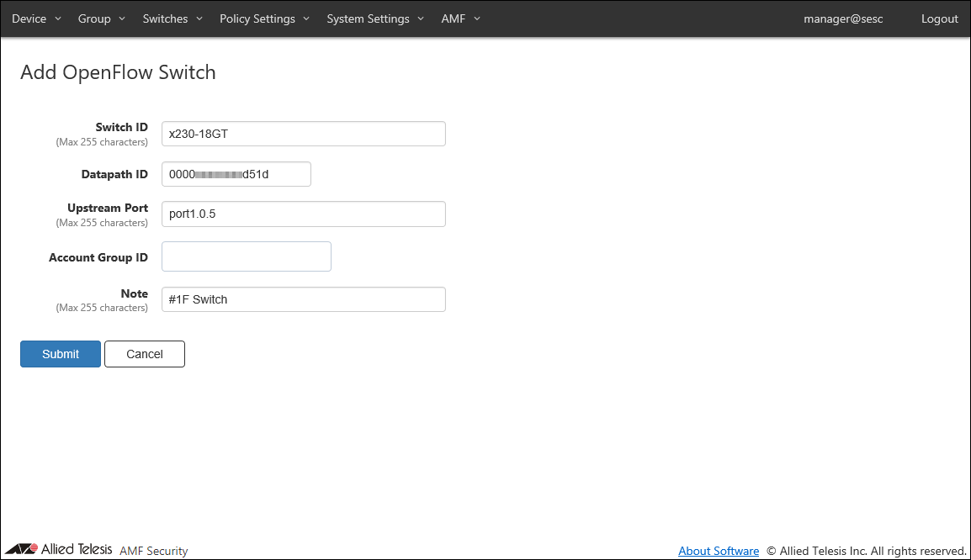Click the AMF Security footer text
This screenshot has width=971, height=560.
point(154,551)
